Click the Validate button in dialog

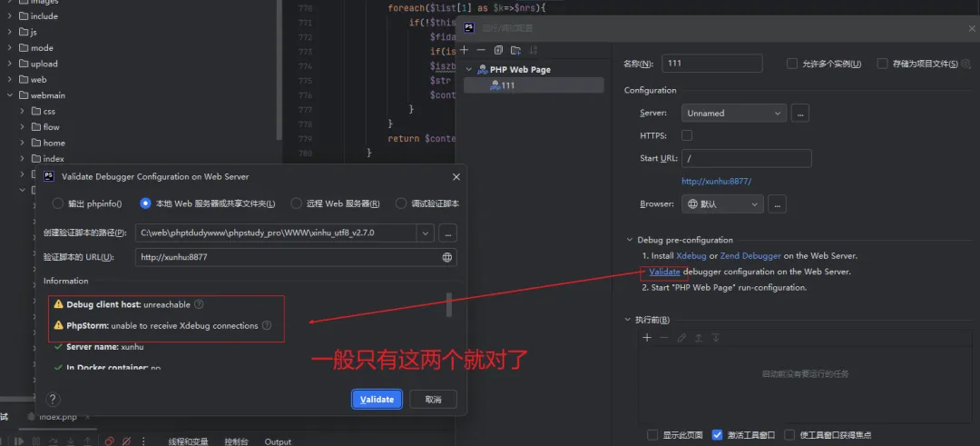point(377,400)
